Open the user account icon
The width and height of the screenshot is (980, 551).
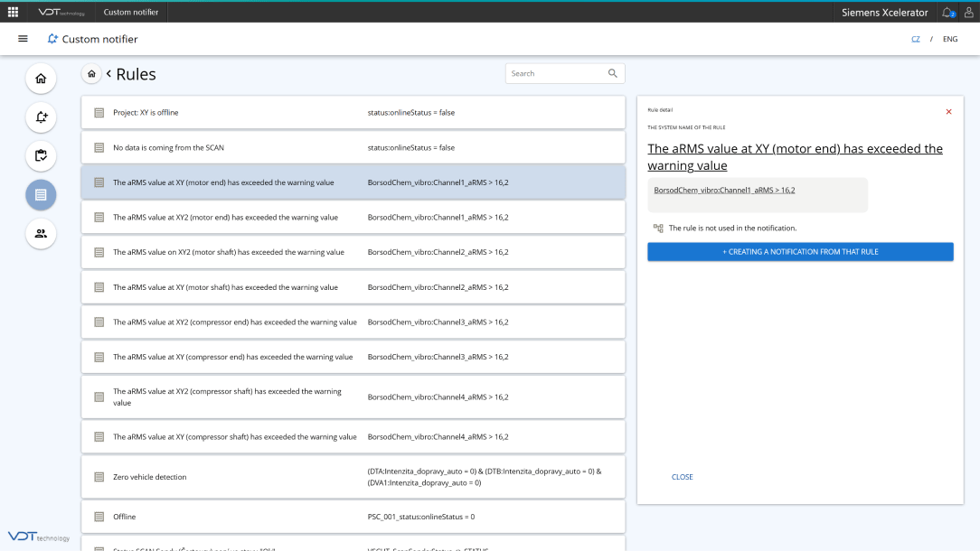click(969, 12)
